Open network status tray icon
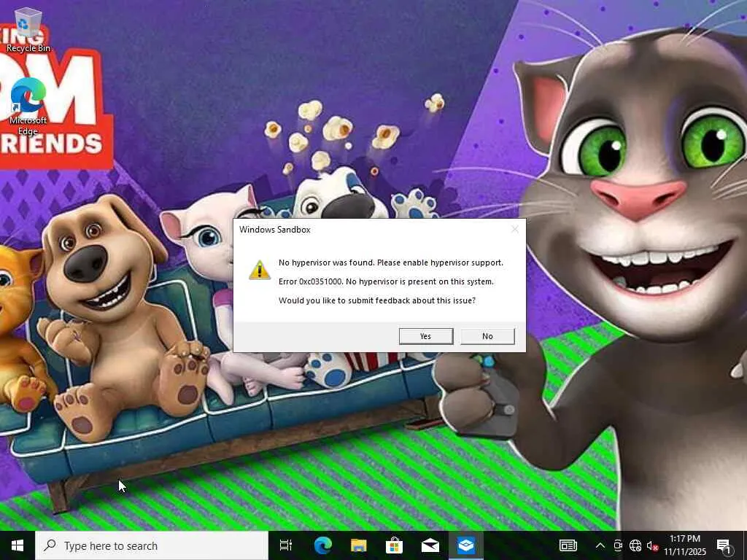Image resolution: width=747 pixels, height=560 pixels. pos(635,545)
